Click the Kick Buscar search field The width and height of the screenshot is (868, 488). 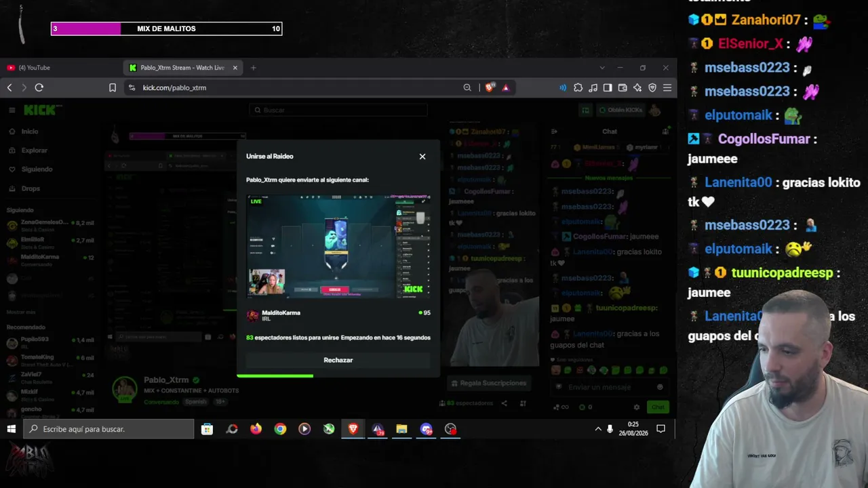338,110
